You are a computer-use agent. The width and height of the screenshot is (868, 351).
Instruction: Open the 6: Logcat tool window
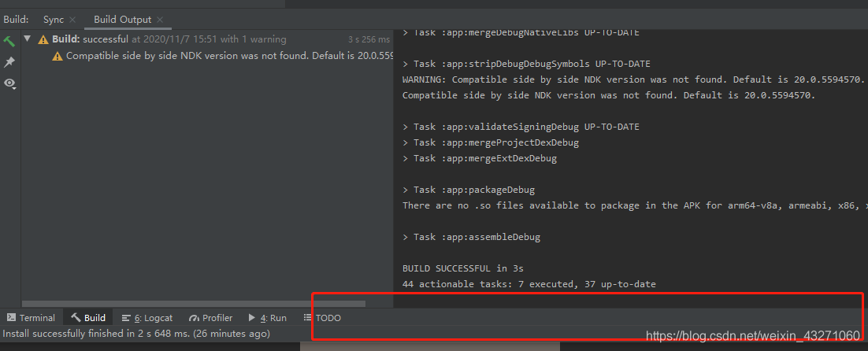[x=147, y=318]
